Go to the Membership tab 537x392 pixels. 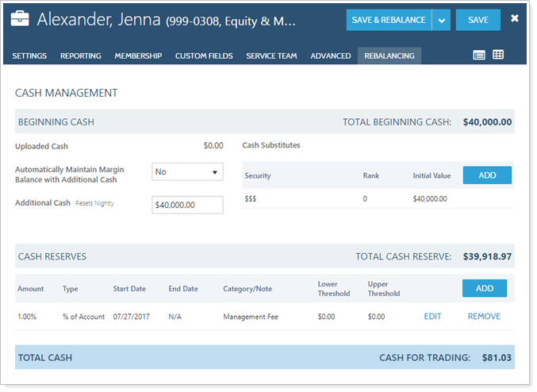(x=138, y=56)
